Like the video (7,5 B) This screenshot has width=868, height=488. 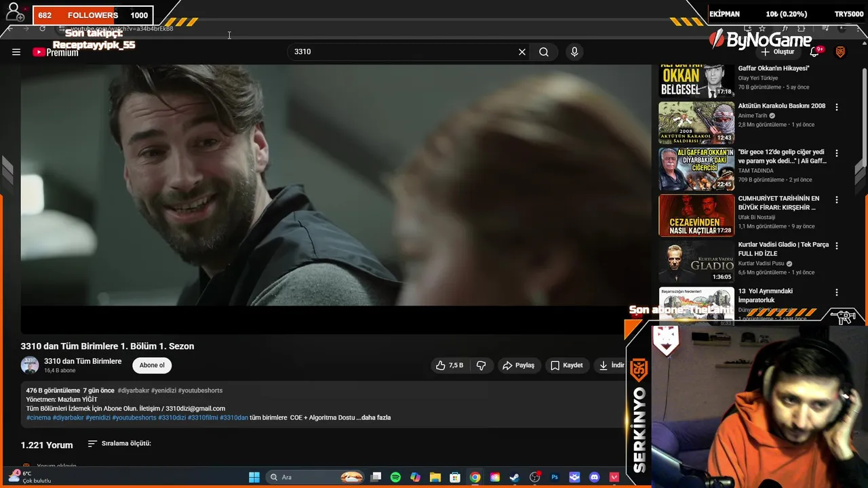[x=450, y=365]
